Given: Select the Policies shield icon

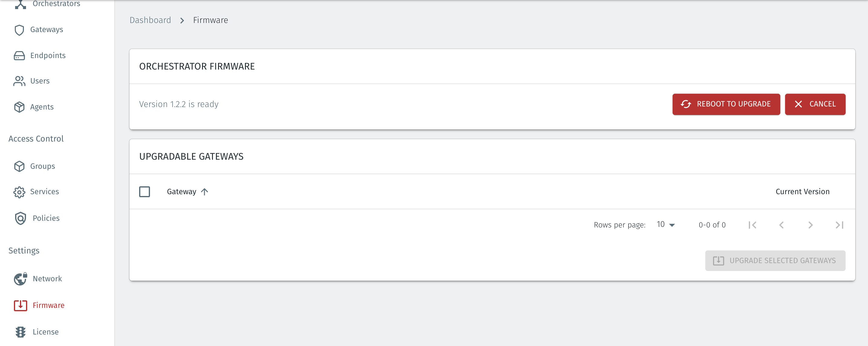Looking at the screenshot, I should tap(21, 218).
